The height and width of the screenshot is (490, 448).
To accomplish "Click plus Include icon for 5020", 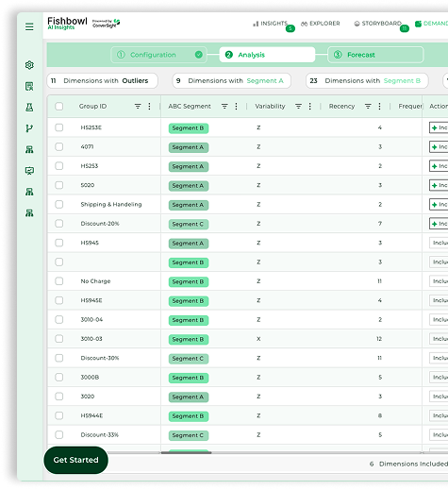I will (435, 185).
